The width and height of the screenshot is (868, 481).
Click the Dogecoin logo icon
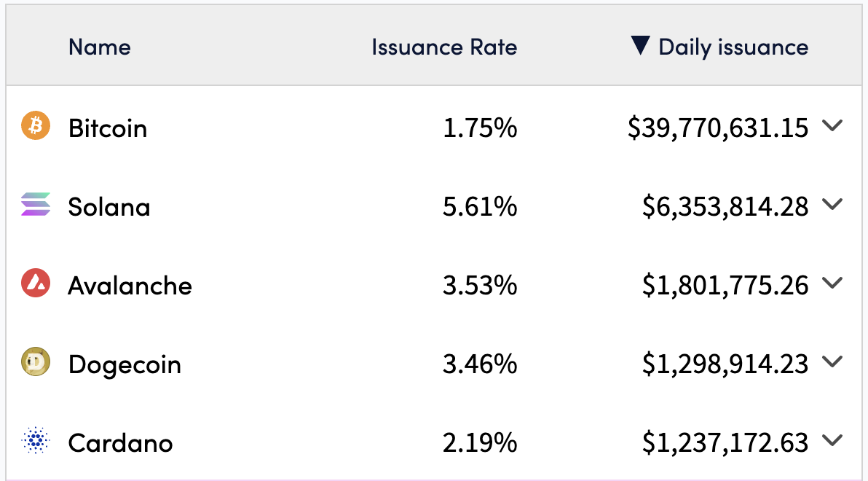pyautogui.click(x=35, y=362)
